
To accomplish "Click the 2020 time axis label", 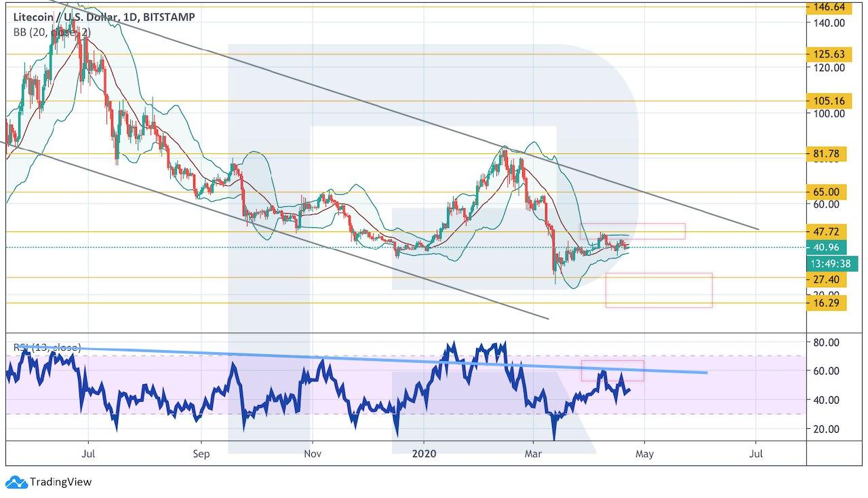I will coord(424,453).
